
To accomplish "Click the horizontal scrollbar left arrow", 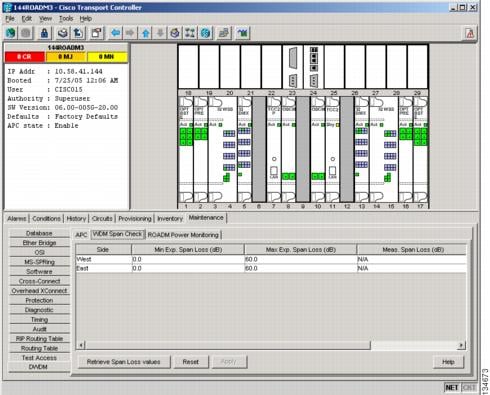I will pos(82,345).
